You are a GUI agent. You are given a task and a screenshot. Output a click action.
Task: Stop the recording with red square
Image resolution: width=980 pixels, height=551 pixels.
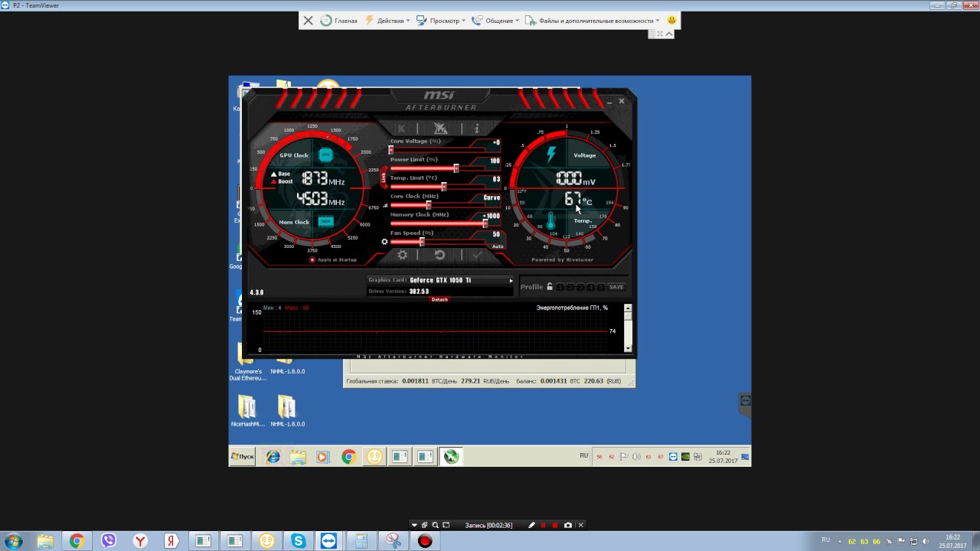click(x=555, y=525)
